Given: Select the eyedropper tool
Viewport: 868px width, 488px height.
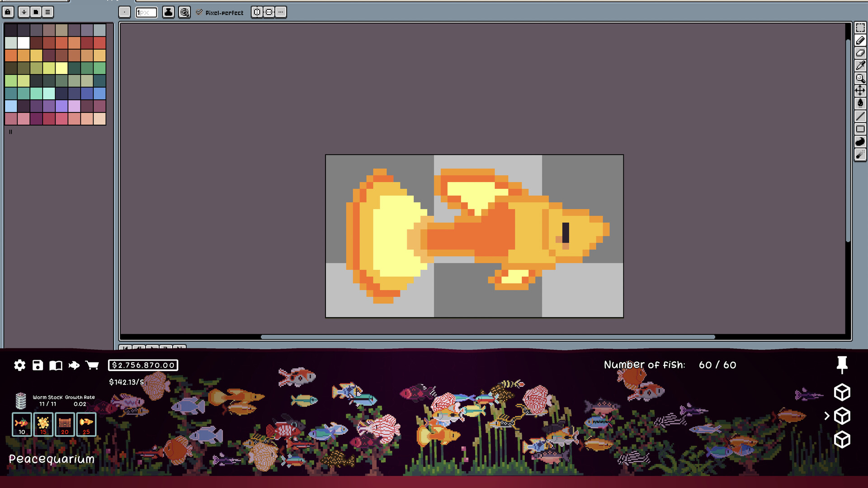Looking at the screenshot, I should point(860,66).
